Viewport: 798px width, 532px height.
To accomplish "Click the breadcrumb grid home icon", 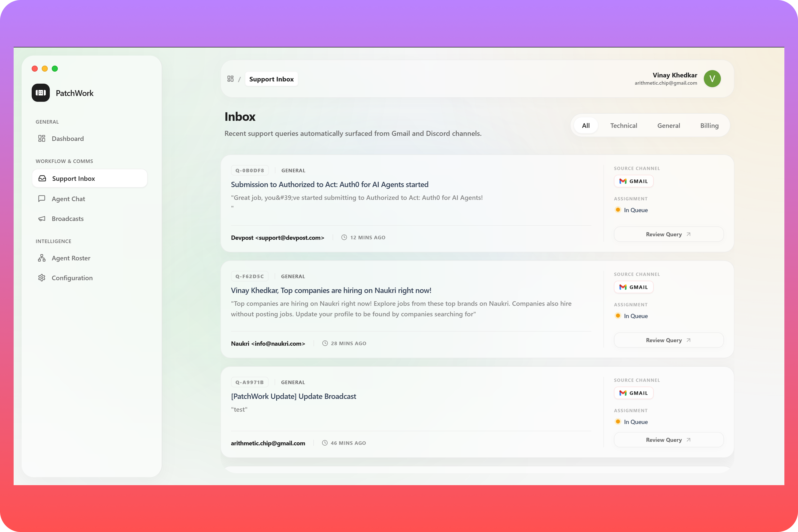I will 230,79.
